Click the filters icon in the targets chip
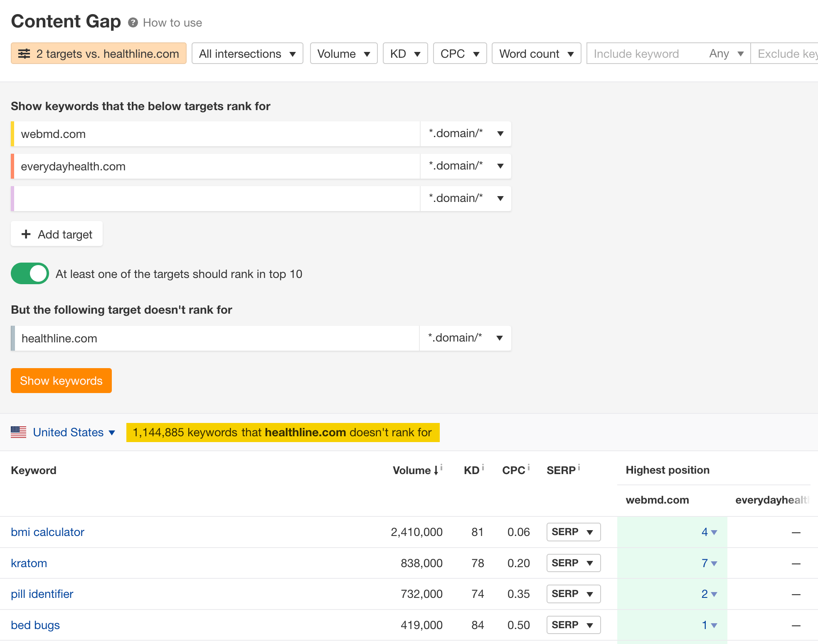 pos(25,53)
